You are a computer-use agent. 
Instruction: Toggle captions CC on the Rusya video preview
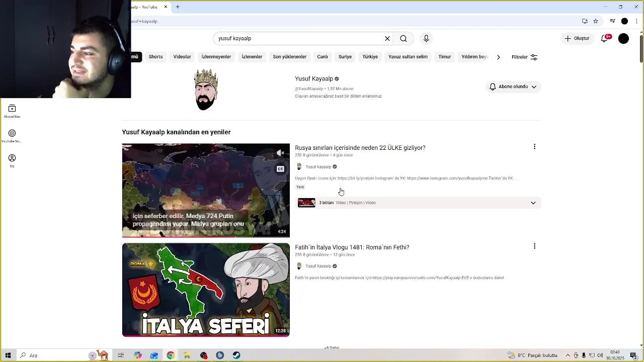coord(281,169)
